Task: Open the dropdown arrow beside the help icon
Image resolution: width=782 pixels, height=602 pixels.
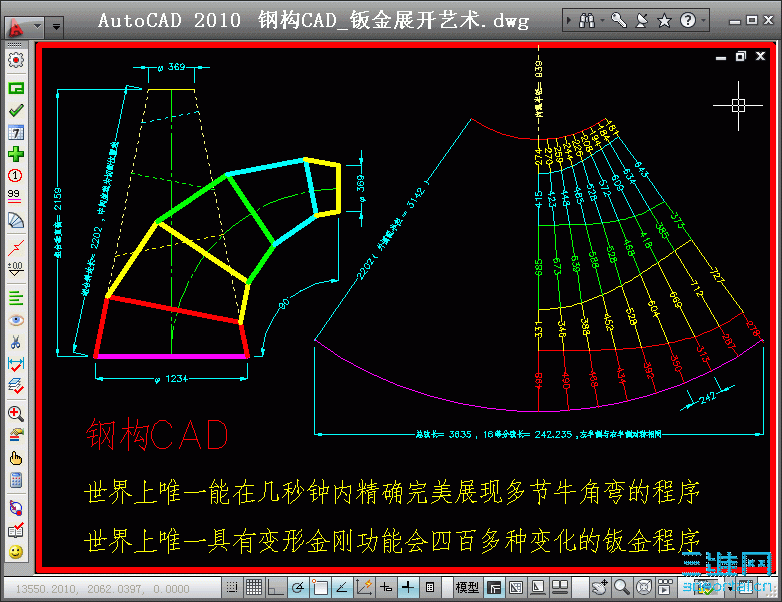Action: (703, 20)
